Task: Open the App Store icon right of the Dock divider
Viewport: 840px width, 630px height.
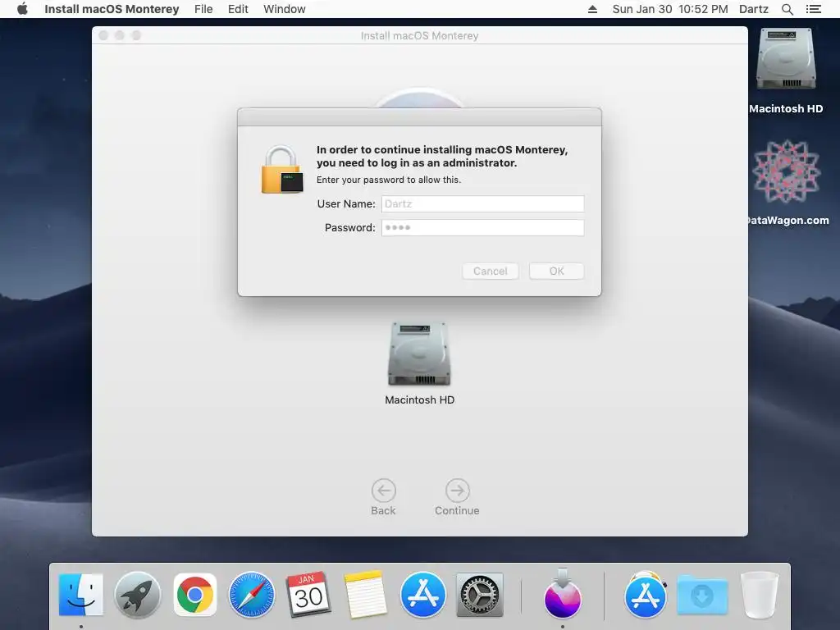Action: point(646,595)
